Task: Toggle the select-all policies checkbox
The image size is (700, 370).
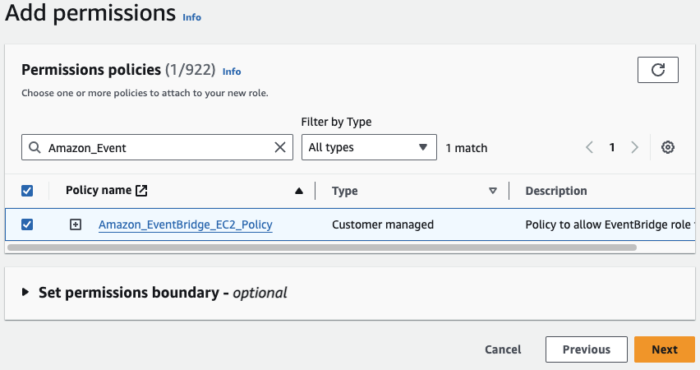Action: (x=27, y=191)
